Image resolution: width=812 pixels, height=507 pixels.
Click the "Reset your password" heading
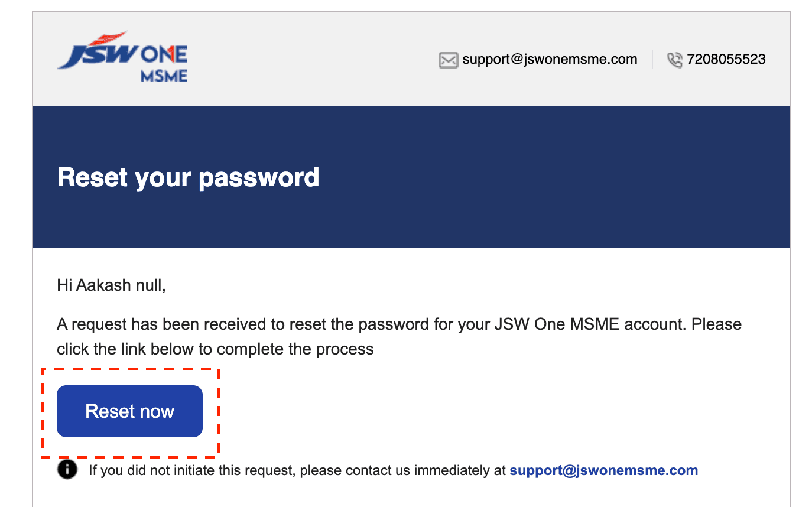tap(188, 177)
